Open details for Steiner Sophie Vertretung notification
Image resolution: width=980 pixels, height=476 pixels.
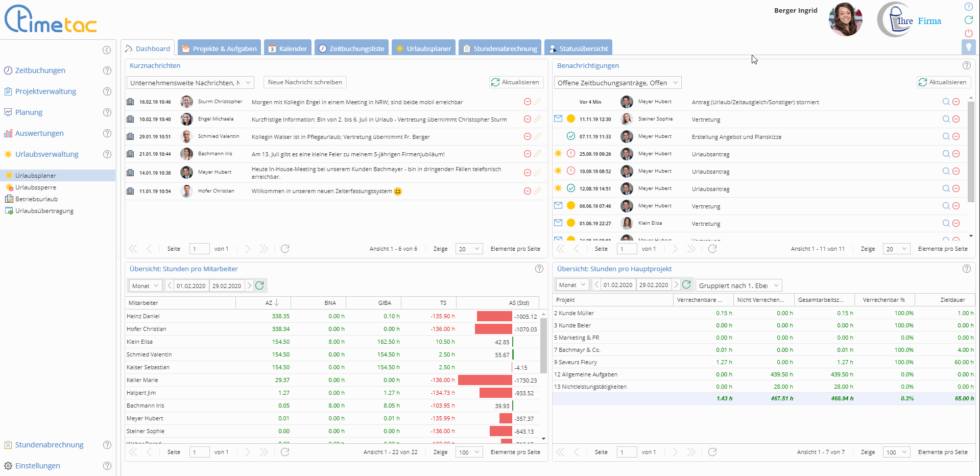coord(946,120)
